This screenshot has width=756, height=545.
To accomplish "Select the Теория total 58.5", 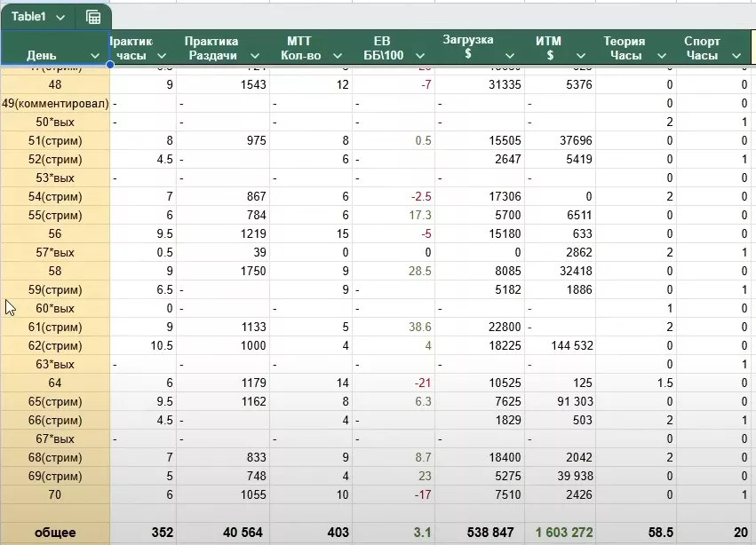I will pyautogui.click(x=661, y=533).
